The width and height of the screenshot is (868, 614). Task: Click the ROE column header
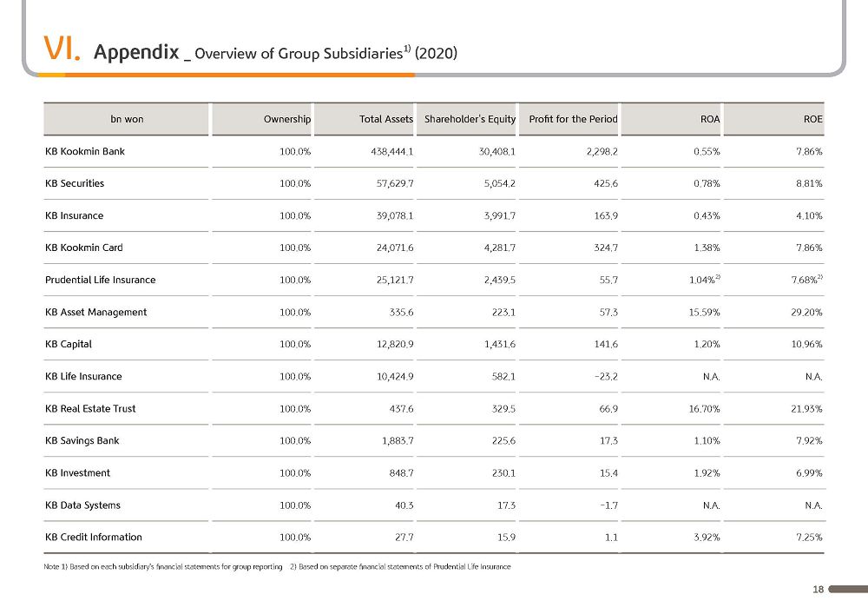pyautogui.click(x=812, y=119)
